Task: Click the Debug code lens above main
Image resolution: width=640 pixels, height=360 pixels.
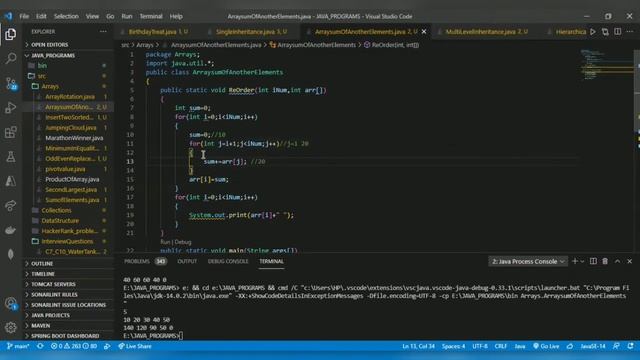Action: [x=183, y=242]
